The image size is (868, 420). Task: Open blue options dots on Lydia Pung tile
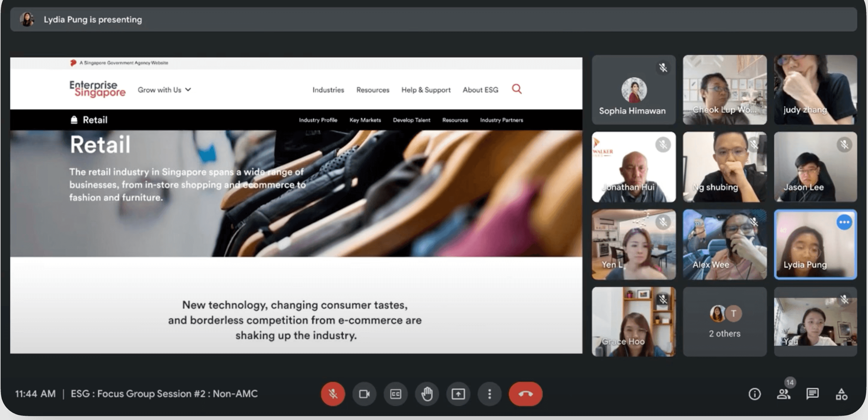(844, 222)
